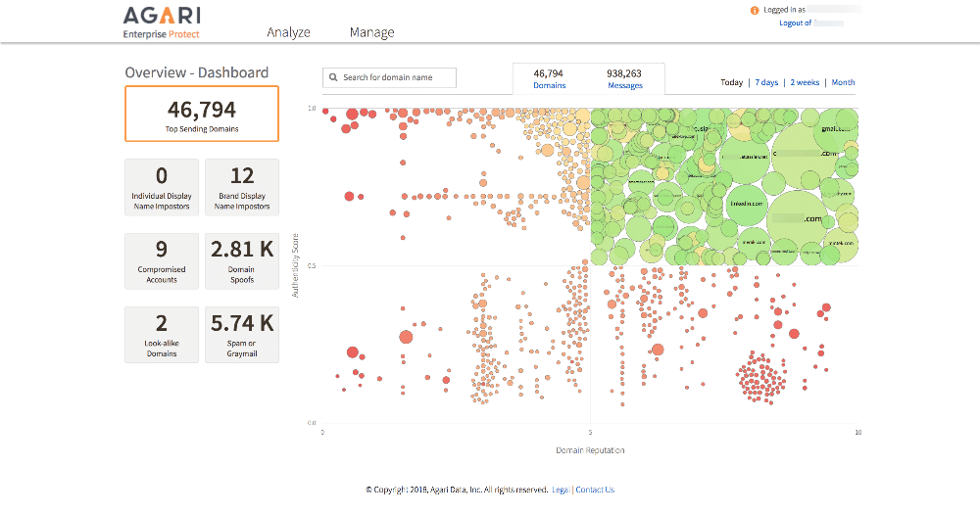Open the Analyze menu
Screen dimensions: 980x514
289,32
